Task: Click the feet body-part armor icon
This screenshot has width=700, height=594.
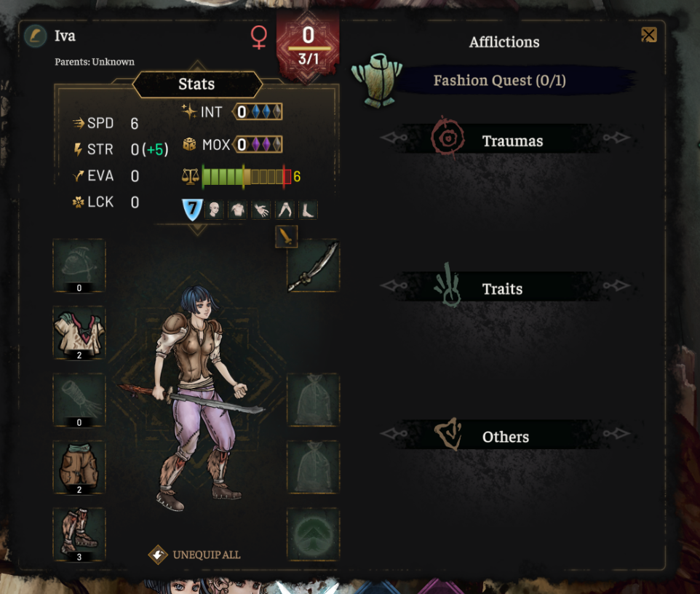Action: pyautogui.click(x=308, y=209)
